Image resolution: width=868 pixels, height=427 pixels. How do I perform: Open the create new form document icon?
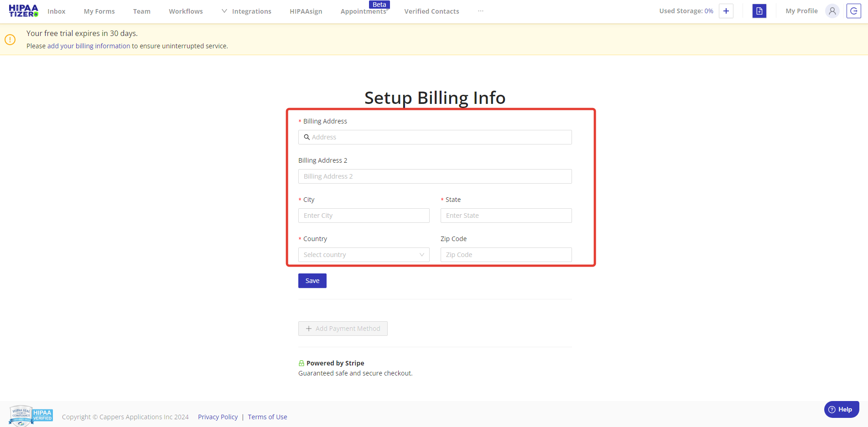tap(759, 10)
